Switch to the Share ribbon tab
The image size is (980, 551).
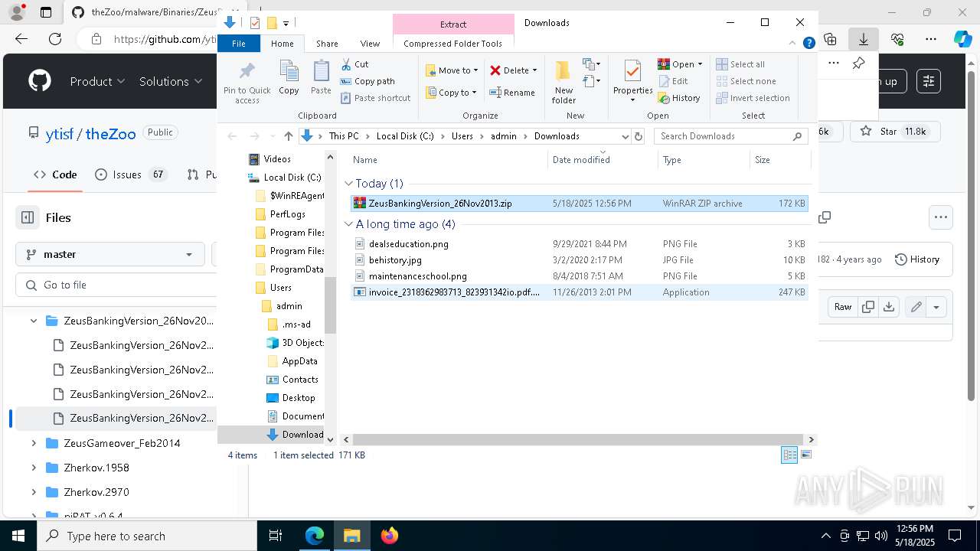(x=327, y=44)
